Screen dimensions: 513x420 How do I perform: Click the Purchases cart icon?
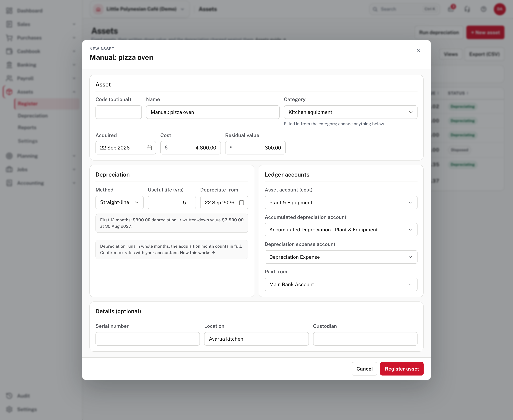click(x=9, y=38)
